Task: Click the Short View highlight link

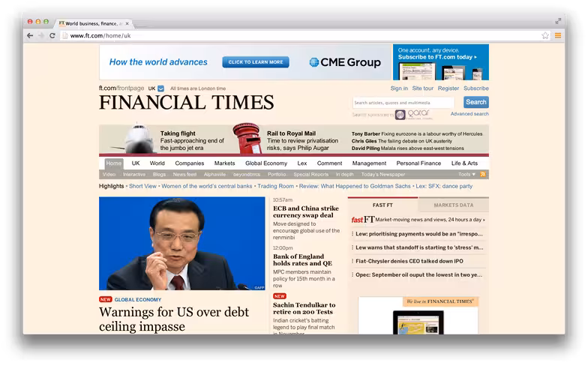Action: pyautogui.click(x=142, y=186)
